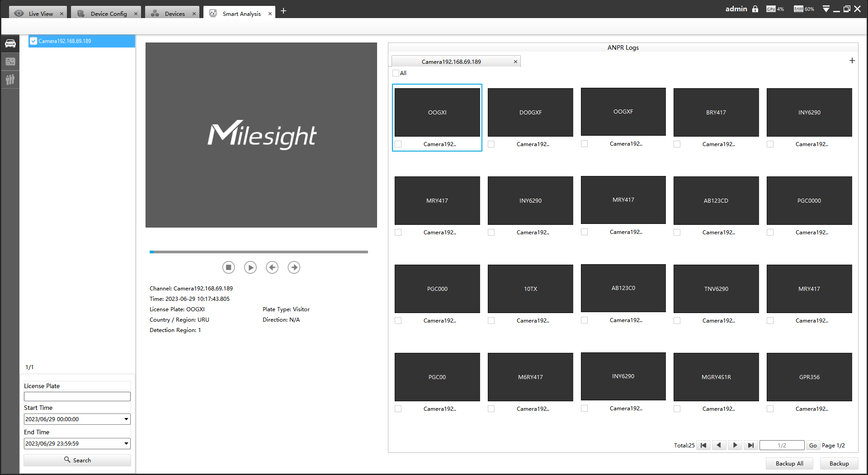Open the End Time dropdown
The height and width of the screenshot is (475, 868).
(126, 444)
